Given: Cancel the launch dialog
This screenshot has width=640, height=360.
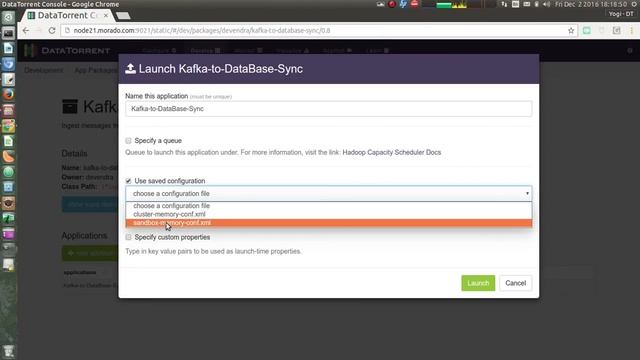Looking at the screenshot, I should 516,283.
